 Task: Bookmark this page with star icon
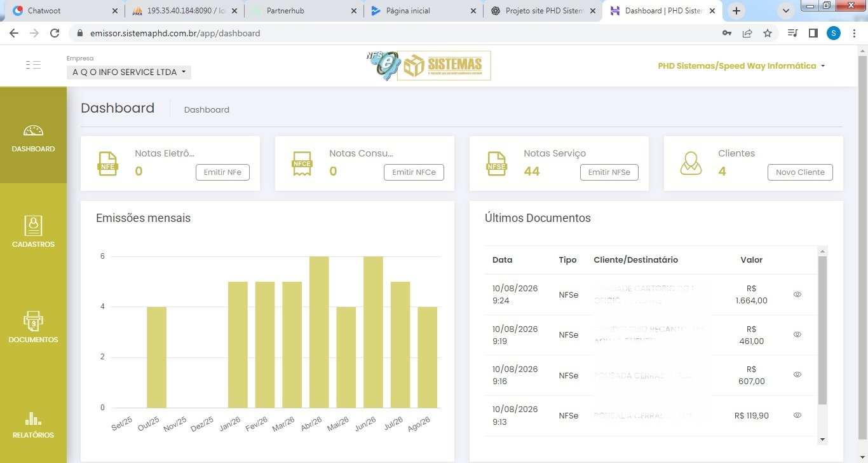[x=768, y=33]
